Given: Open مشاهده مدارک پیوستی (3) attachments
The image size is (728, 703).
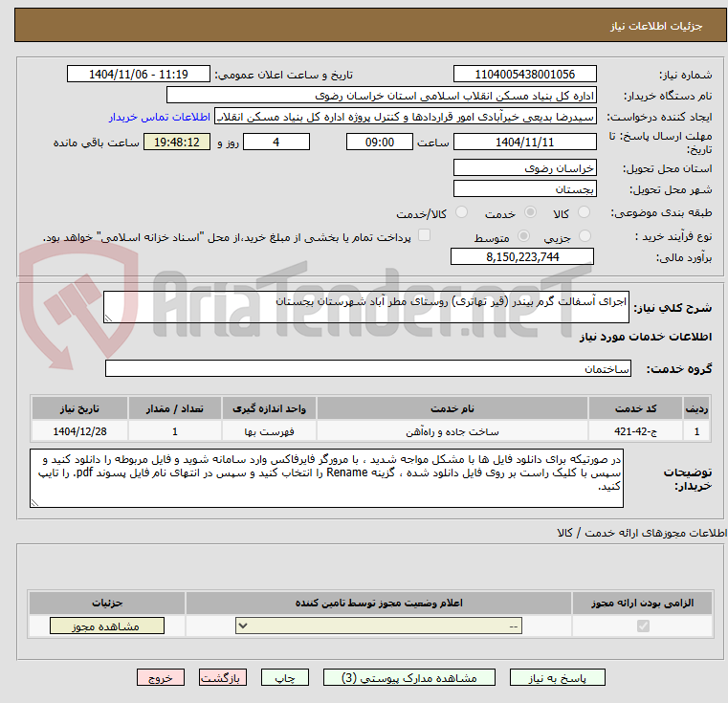Looking at the screenshot, I should click(409, 677).
